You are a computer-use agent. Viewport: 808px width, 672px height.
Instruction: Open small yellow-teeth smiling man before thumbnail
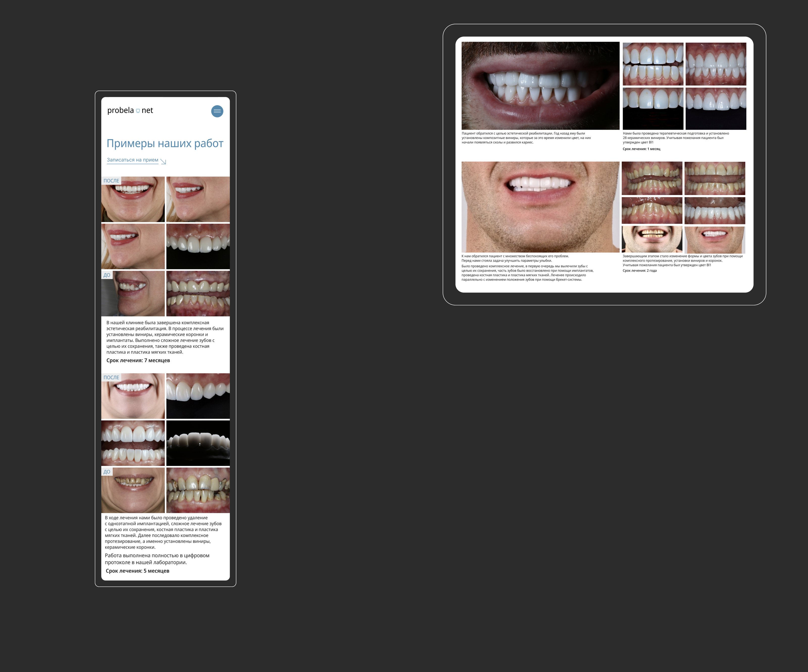point(652,239)
